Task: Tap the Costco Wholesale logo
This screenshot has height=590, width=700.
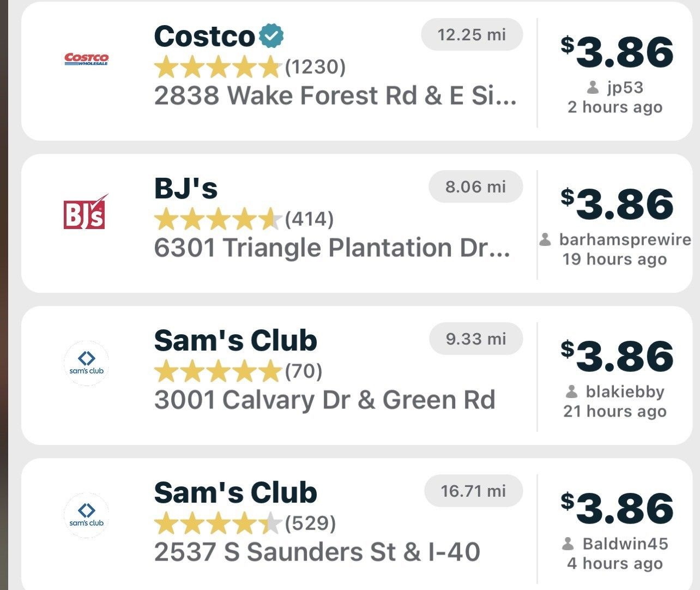Action: [86, 59]
